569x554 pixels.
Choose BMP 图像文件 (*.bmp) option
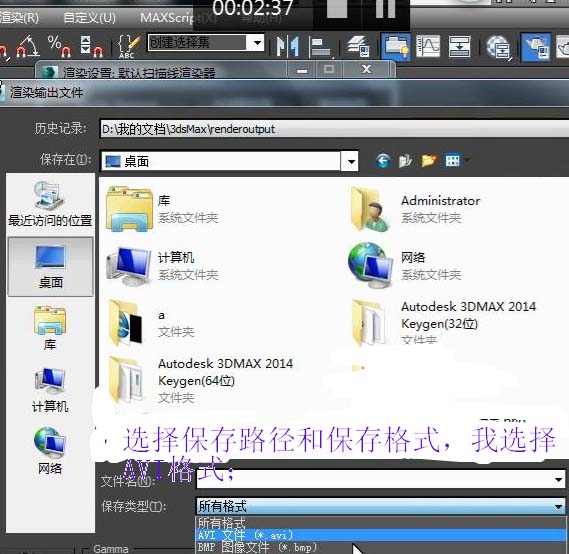point(381,547)
